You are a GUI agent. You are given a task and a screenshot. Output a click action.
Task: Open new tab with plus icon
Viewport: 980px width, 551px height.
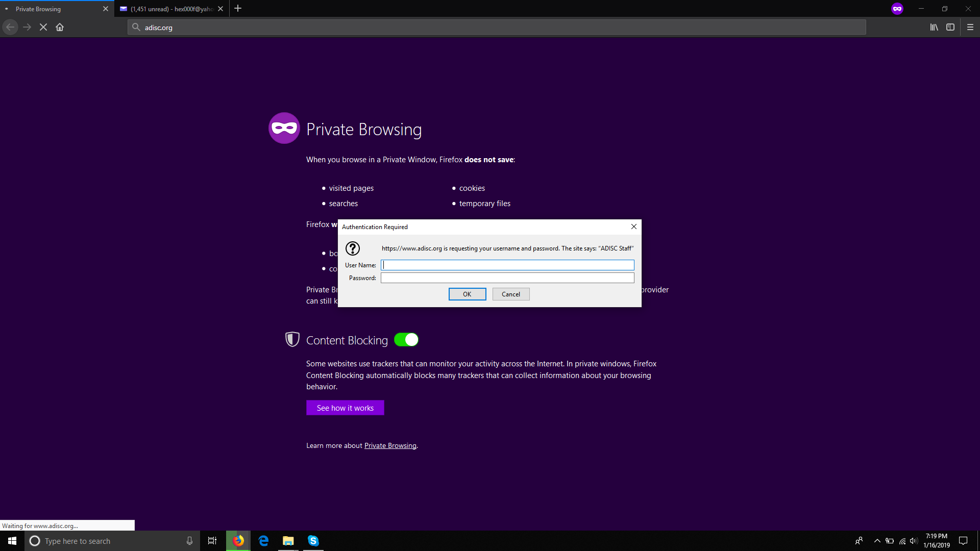(x=238, y=9)
